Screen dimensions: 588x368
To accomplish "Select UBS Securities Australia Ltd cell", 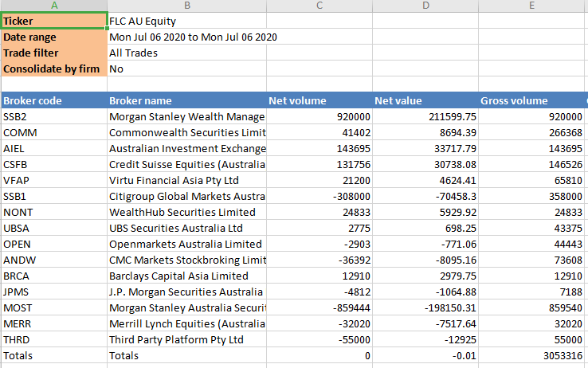I will [187, 228].
